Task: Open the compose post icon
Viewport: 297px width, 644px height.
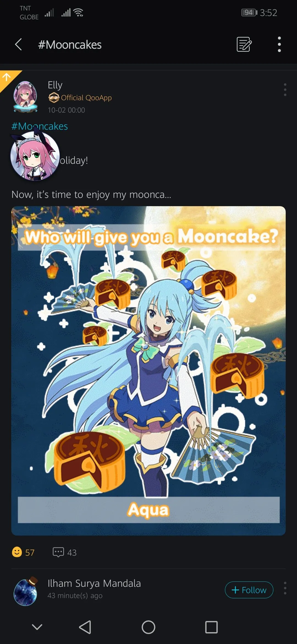Action: (244, 44)
